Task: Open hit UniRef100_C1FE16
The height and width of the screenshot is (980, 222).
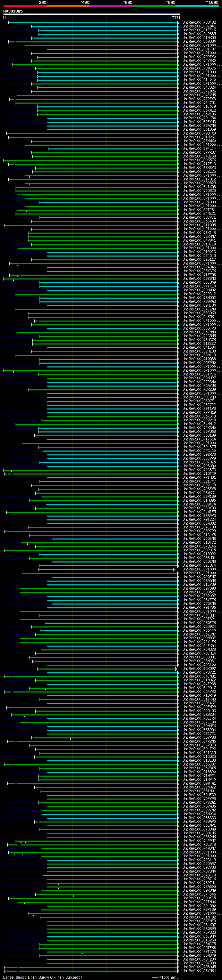Action: coord(199,30)
